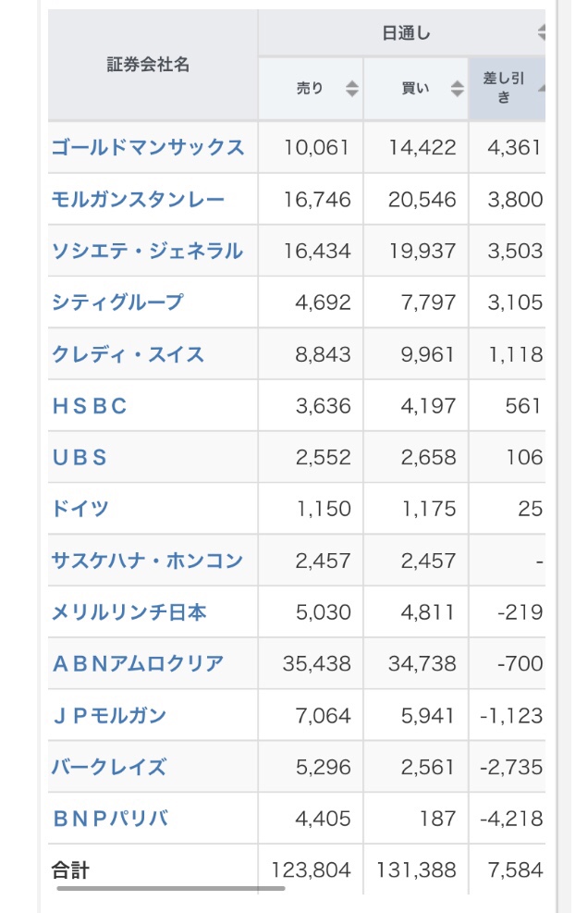Select ソシエテ・ジェネラル link
Screen dimensions: 588x913
point(147,251)
